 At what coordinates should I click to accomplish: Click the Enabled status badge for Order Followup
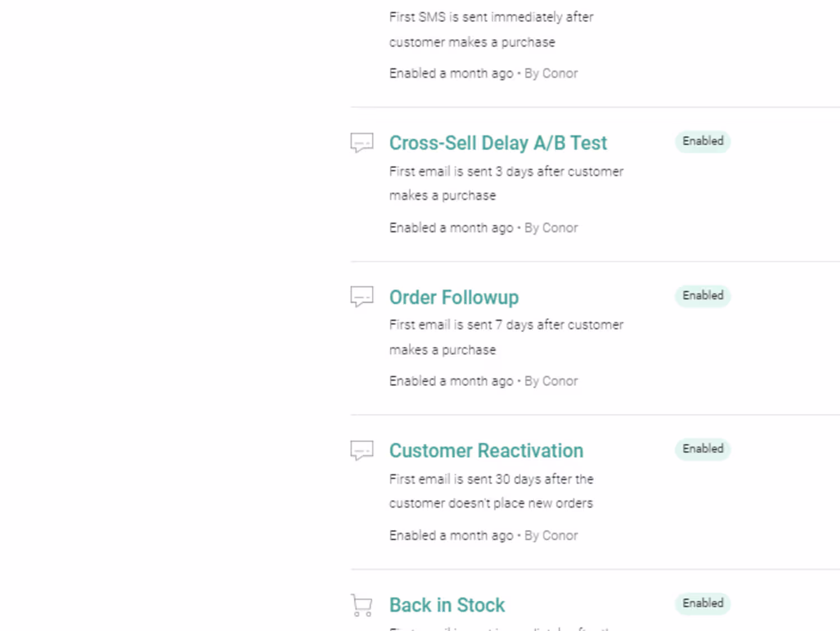(703, 295)
